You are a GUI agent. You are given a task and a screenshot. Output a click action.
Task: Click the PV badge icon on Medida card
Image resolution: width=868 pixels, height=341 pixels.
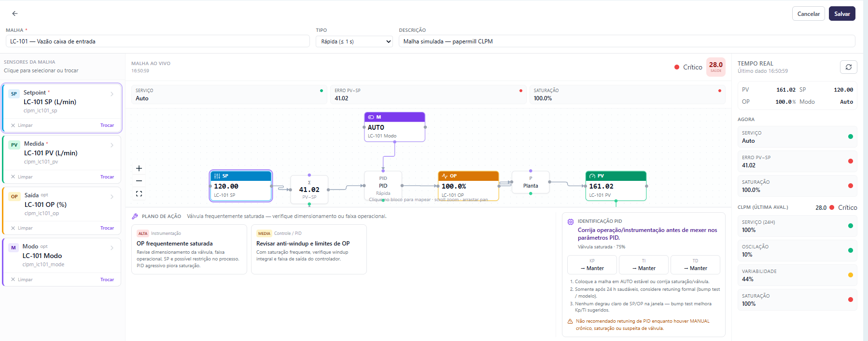(14, 145)
